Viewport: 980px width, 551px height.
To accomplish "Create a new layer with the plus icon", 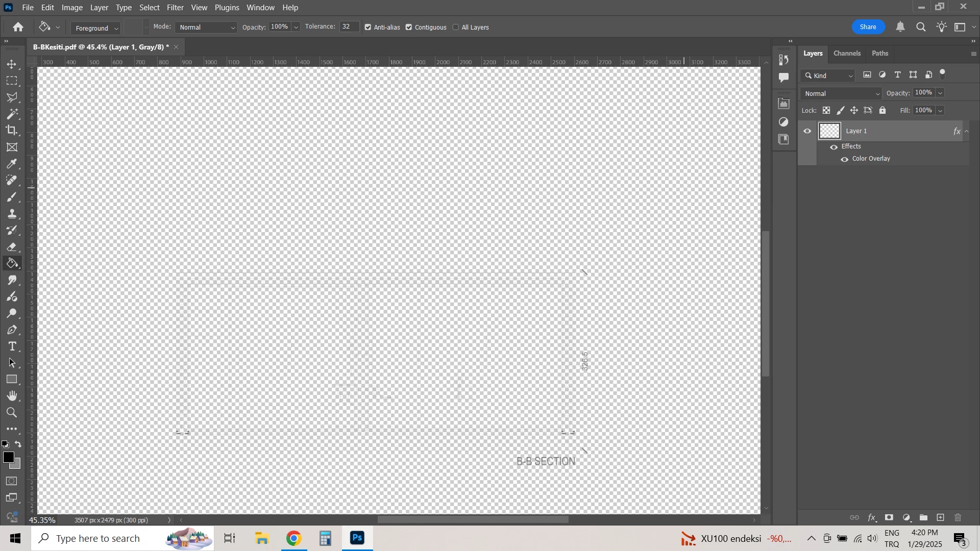I will point(941,518).
